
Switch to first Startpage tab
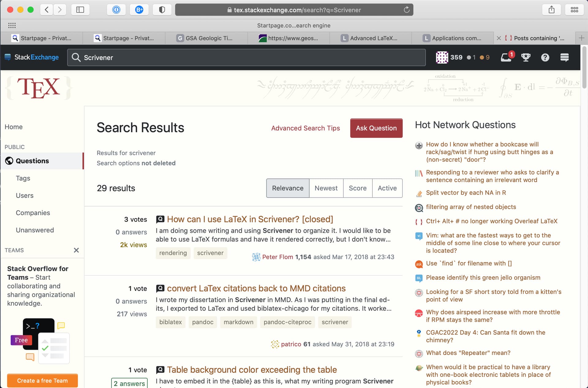[x=41, y=38]
